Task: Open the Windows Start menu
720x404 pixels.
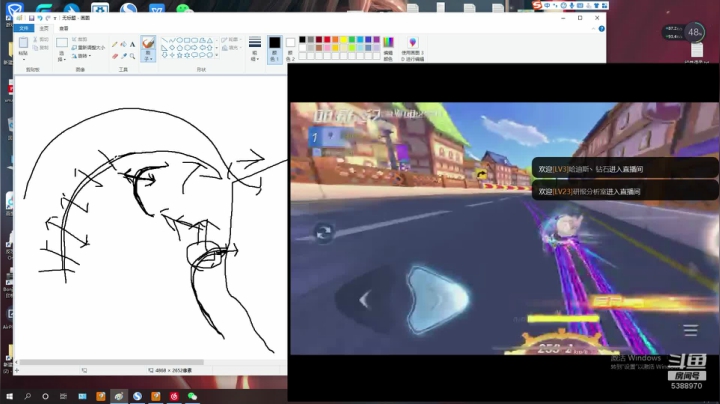Action: [x=9, y=396]
